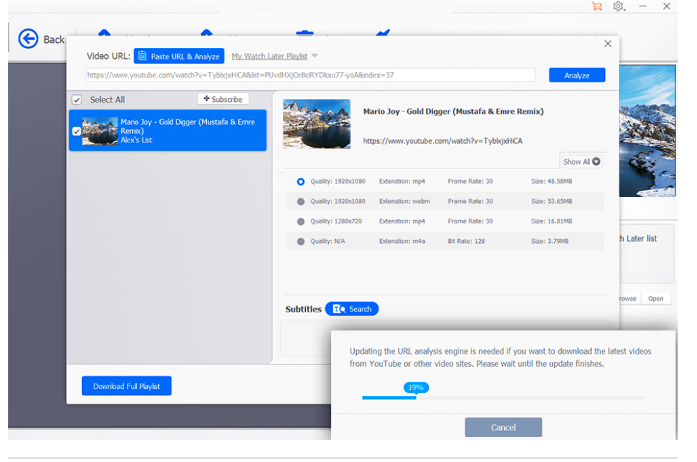
Task: Click the blue Analyze button
Action: pos(577,75)
